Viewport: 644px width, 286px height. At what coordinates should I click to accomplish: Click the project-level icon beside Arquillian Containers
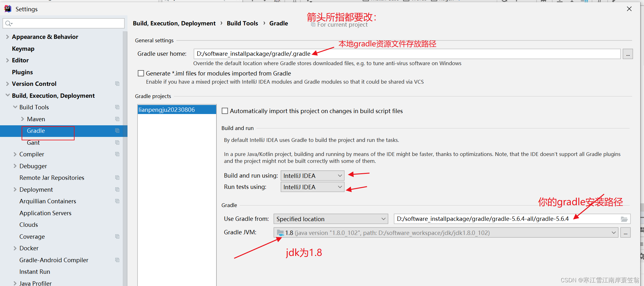(117, 201)
